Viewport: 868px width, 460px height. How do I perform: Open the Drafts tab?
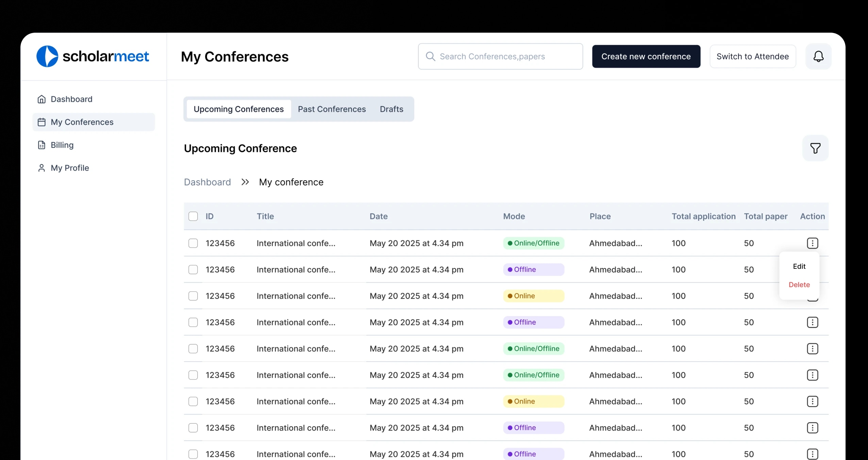[391, 109]
